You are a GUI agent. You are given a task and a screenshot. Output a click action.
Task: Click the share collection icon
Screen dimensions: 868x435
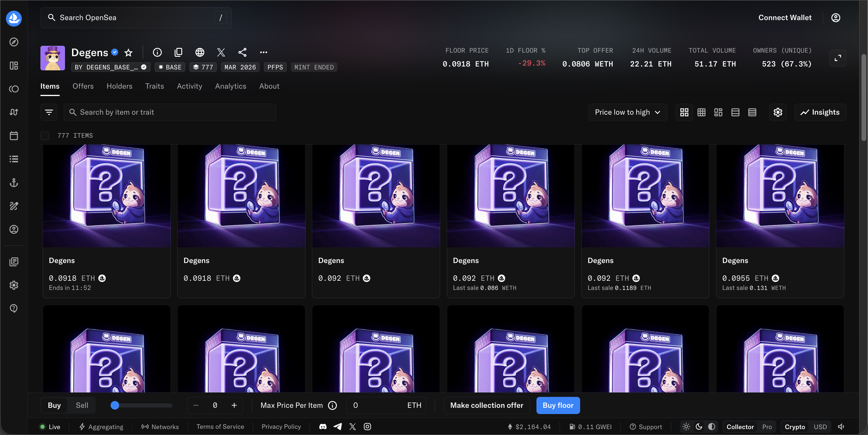point(242,52)
